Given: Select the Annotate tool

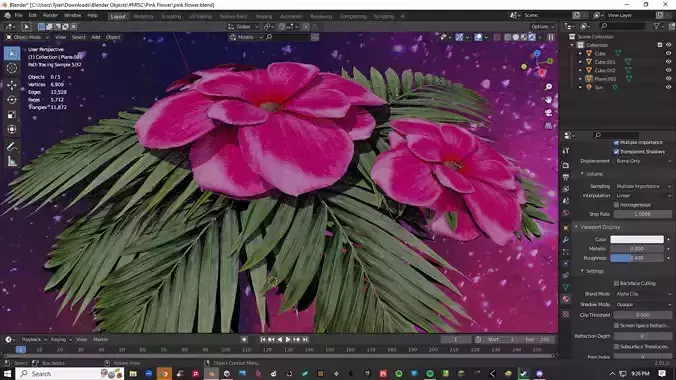Looking at the screenshot, I should 12,147.
